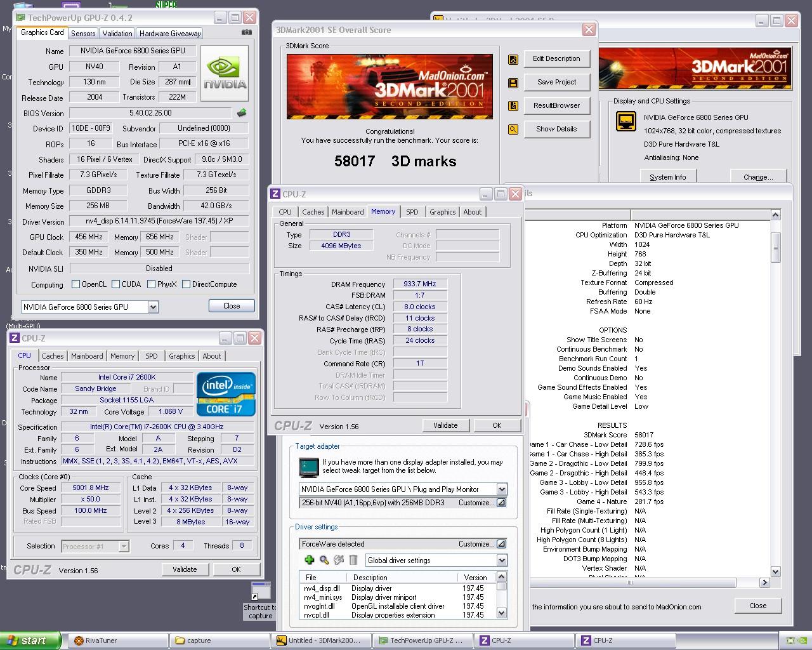Click the Customize triangle for NV40 adapter
812x650 pixels.
tap(501, 503)
